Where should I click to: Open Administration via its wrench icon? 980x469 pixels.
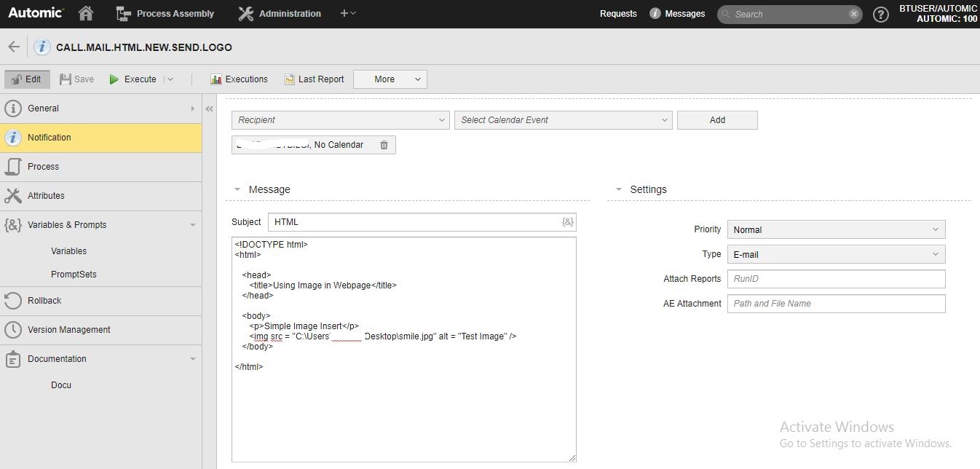pos(245,13)
